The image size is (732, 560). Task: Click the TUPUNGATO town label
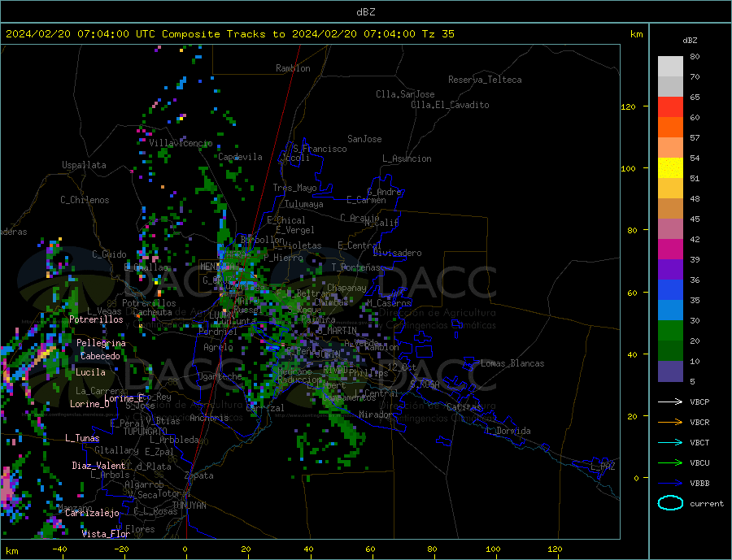146,432
